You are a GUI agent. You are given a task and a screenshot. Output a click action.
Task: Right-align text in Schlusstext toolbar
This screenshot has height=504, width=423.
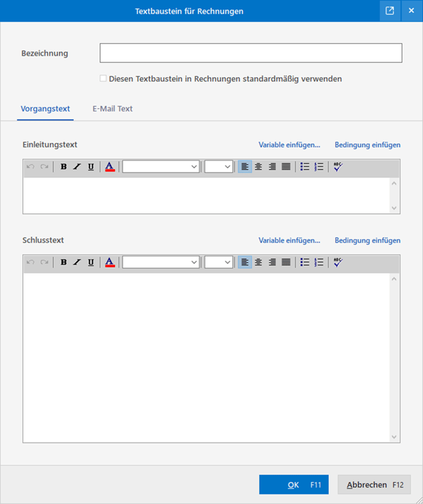point(272,262)
